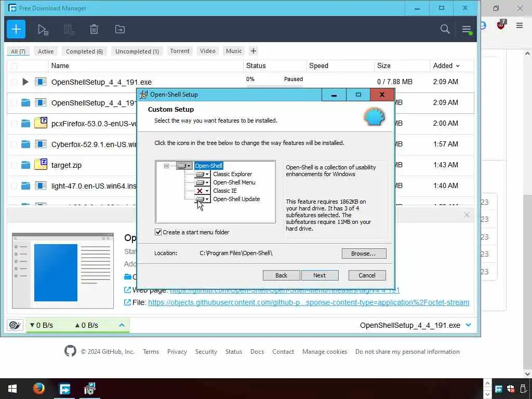Toggle Create a start menu folder checkbox
The height and width of the screenshot is (399, 532).
click(x=158, y=232)
